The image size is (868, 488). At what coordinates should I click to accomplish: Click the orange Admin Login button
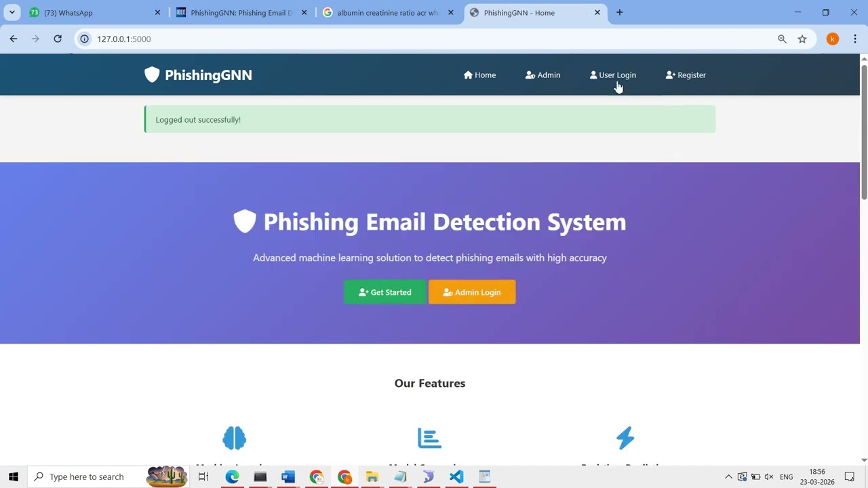coord(472,292)
